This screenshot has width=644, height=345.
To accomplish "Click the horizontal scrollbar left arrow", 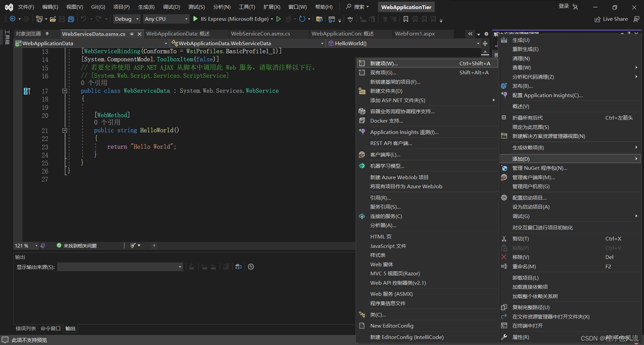I will [154, 246].
